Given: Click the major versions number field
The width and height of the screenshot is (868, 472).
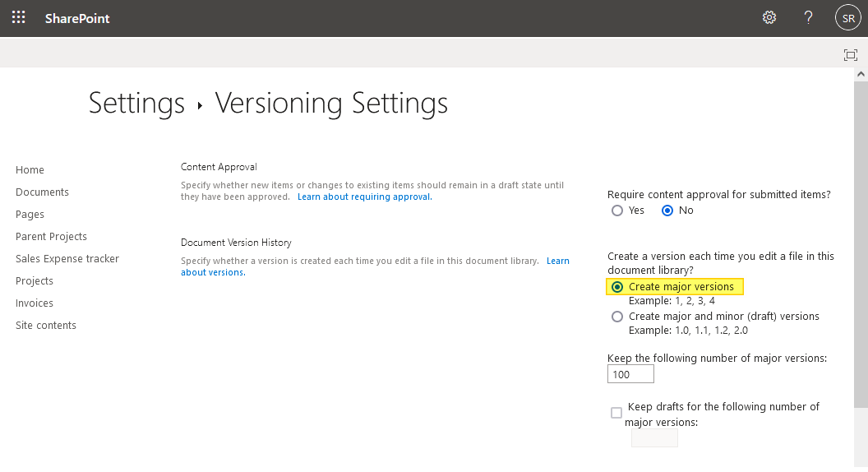Looking at the screenshot, I should tap(630, 374).
